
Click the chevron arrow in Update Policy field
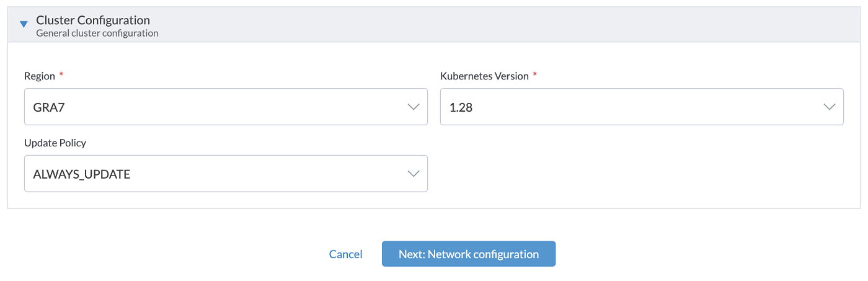pyautogui.click(x=414, y=174)
